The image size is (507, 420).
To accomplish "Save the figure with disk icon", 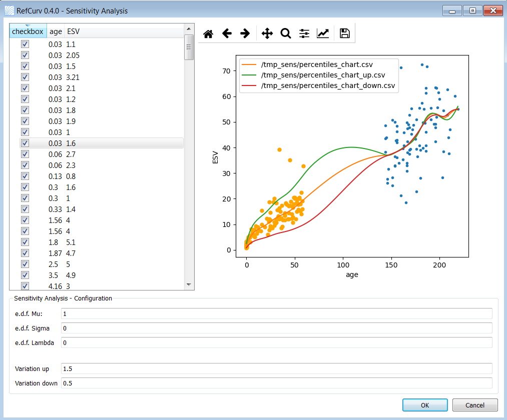I will [345, 33].
